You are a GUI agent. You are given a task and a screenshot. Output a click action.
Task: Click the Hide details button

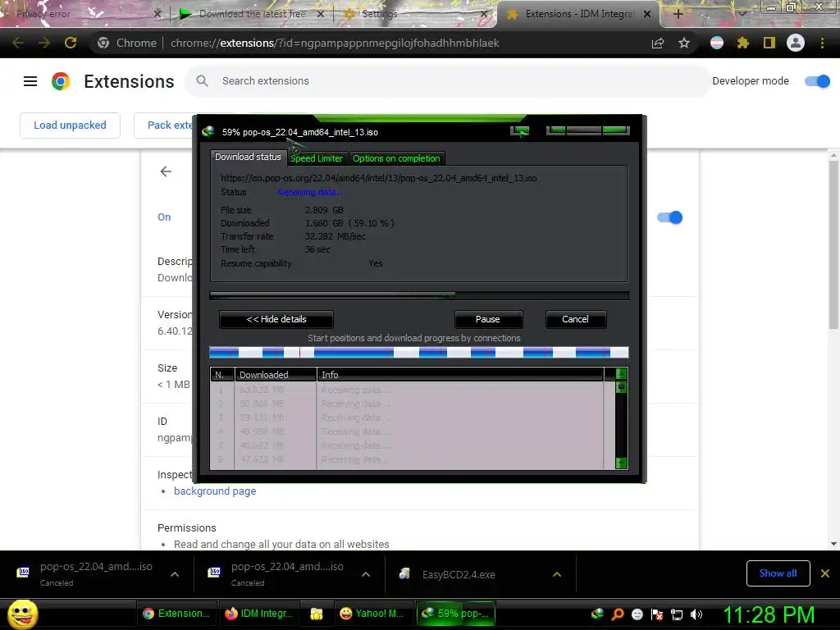(276, 319)
